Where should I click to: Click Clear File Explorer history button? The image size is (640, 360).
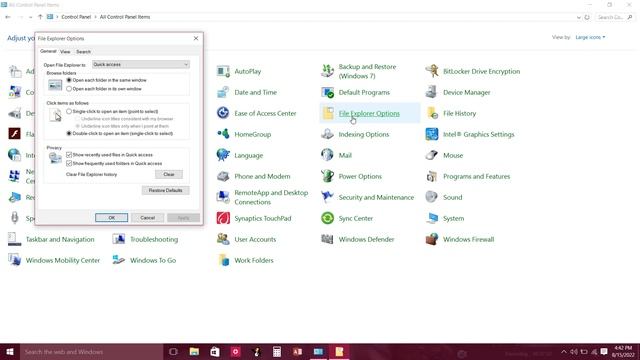click(169, 174)
